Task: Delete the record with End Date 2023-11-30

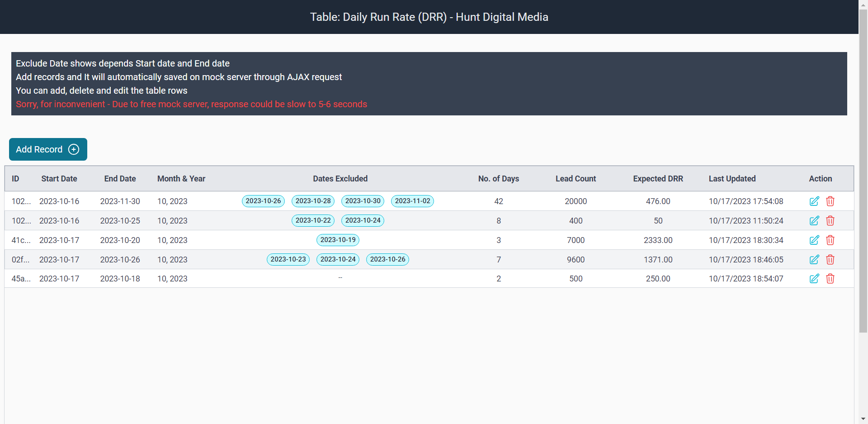Action: [x=830, y=201]
